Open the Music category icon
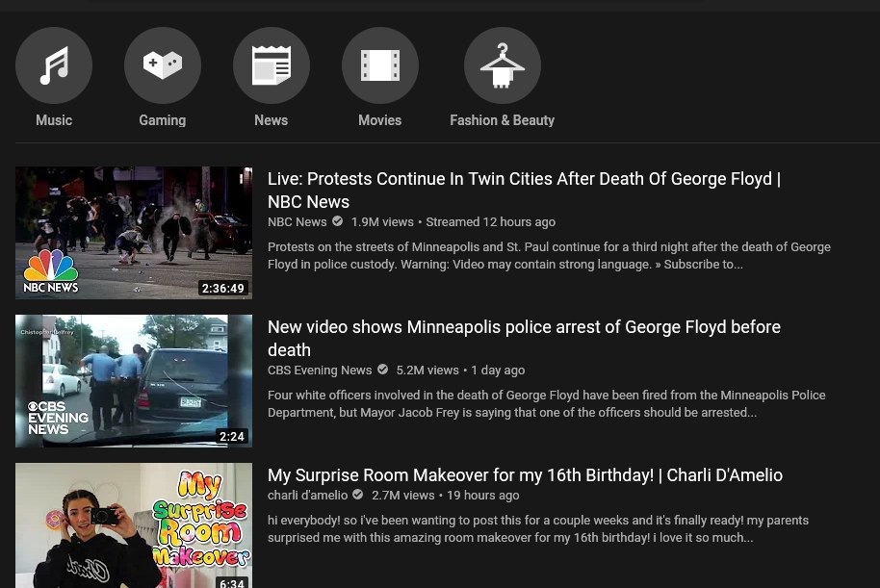The width and height of the screenshot is (880, 588). coord(54,65)
